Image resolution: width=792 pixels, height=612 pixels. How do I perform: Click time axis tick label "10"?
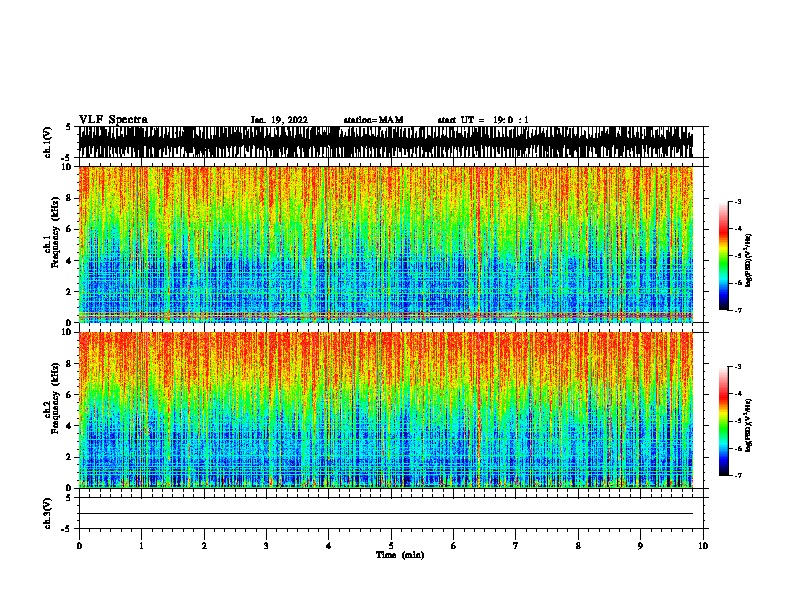[703, 546]
